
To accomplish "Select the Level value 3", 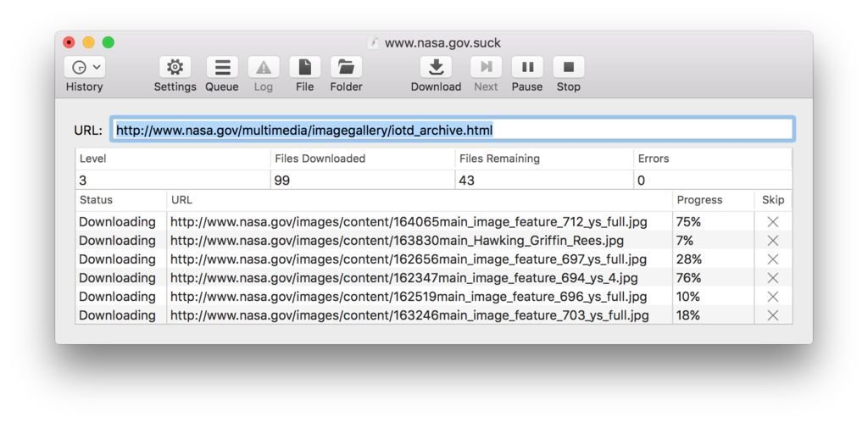I will (x=83, y=181).
